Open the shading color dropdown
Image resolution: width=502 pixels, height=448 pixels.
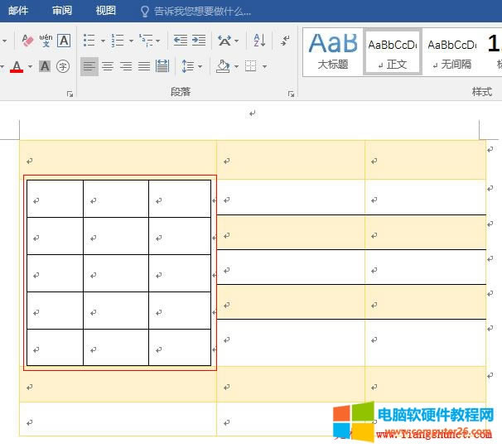pos(237,66)
